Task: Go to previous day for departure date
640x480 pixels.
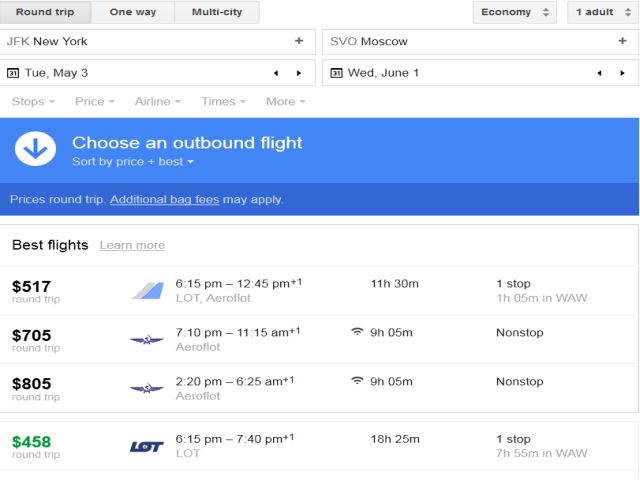Action: tap(276, 73)
